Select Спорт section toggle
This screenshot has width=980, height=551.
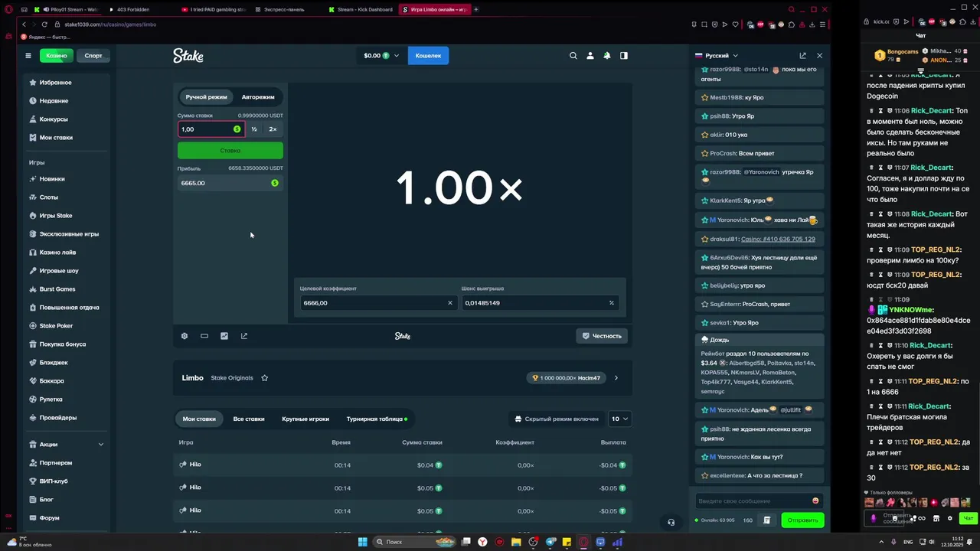(x=93, y=55)
